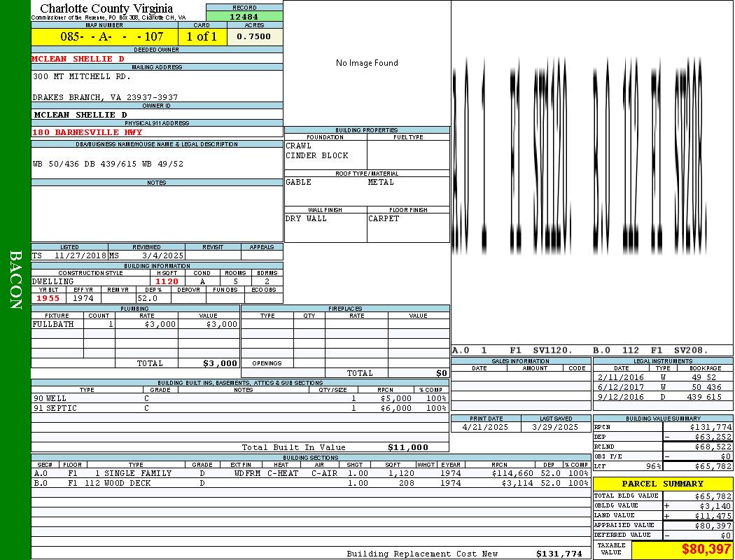Click Building Replacement Cost New $131,774
This screenshot has width=735, height=560.
point(559,554)
